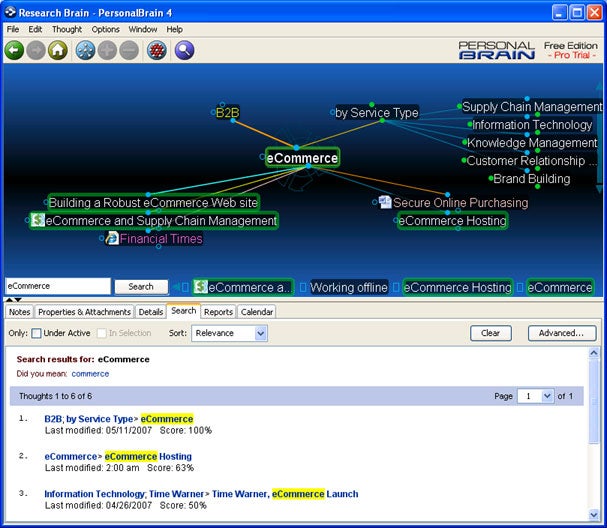Click the Excel icon on eCommerce and Supply Chain thought
This screenshot has width=607, height=528.
(x=38, y=220)
